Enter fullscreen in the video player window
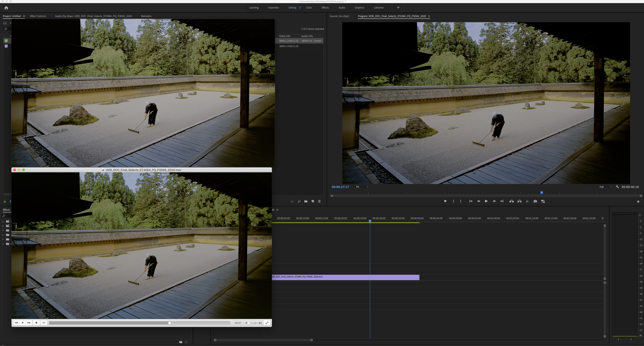 [267, 323]
